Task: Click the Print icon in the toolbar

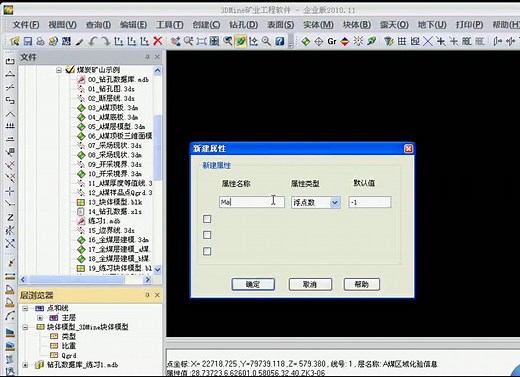Action: pyautogui.click(x=40, y=41)
